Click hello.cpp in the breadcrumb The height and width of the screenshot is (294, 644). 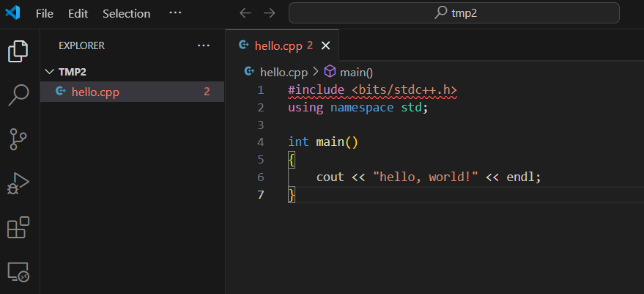284,73
